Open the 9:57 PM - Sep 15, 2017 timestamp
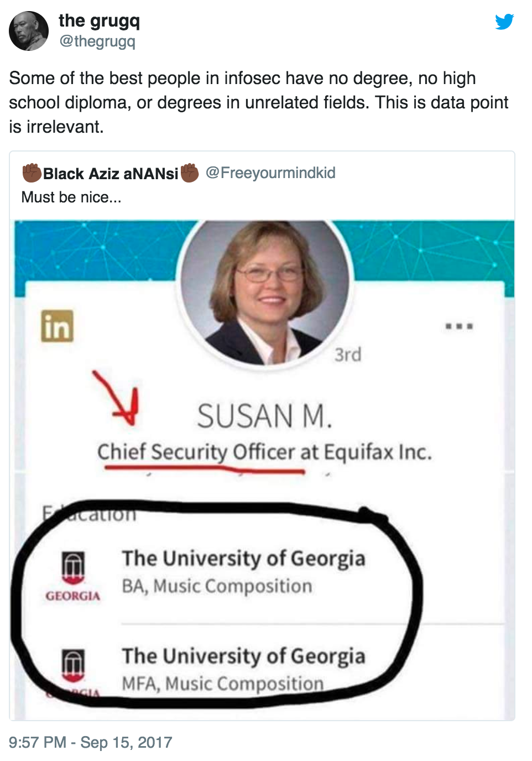 click(91, 742)
